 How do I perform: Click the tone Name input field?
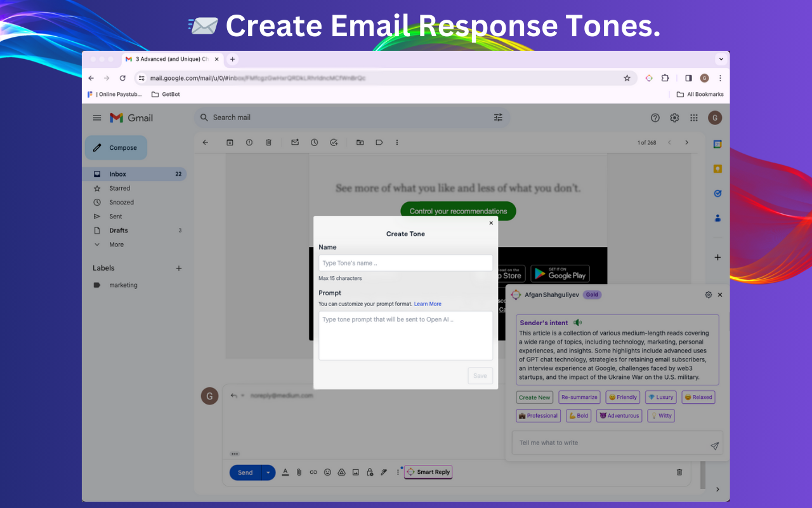(405, 263)
